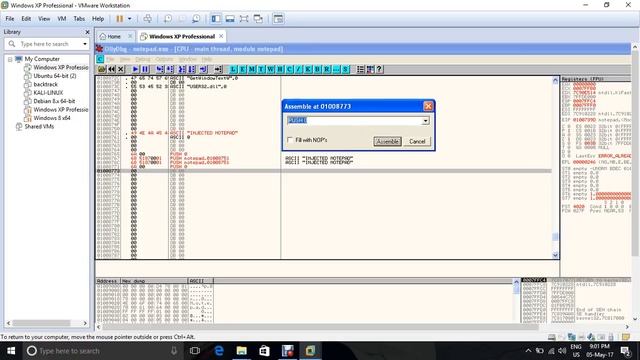Open the VMware File menu

(10, 19)
